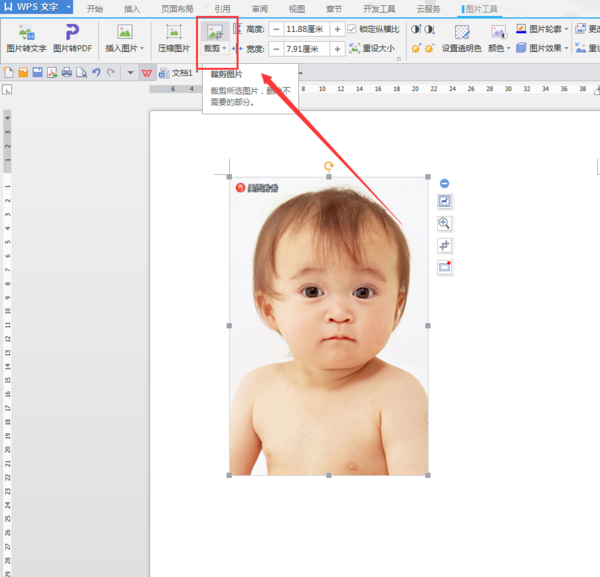
Task: Click the 高度 height input field
Action: [x=306, y=29]
